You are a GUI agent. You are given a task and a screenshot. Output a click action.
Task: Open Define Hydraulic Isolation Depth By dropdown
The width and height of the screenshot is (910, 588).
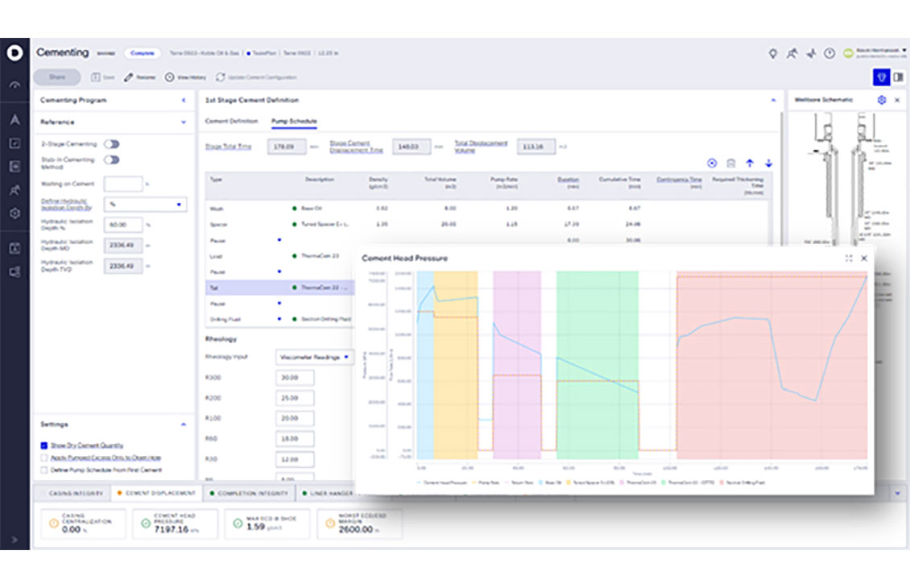click(146, 205)
